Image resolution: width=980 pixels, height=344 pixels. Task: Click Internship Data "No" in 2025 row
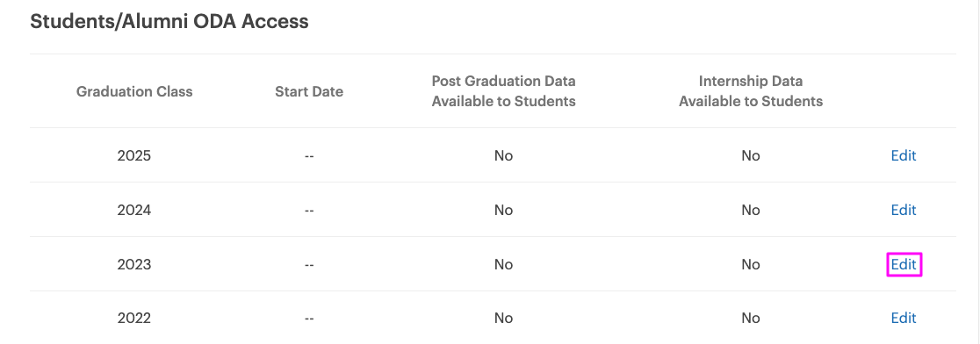tap(751, 155)
